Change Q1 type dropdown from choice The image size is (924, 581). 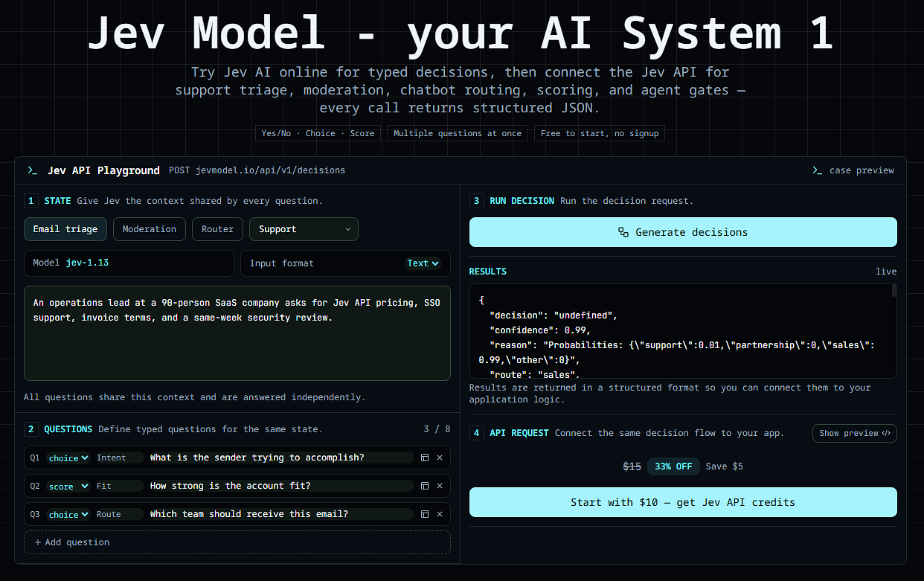pos(68,458)
